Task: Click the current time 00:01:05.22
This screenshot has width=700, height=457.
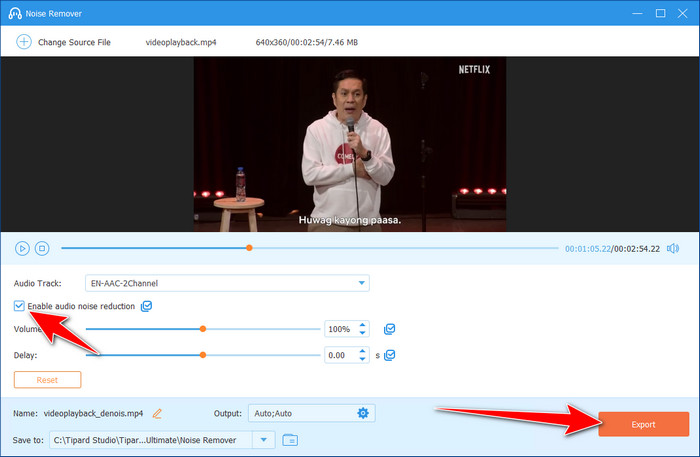Action: [x=588, y=249]
